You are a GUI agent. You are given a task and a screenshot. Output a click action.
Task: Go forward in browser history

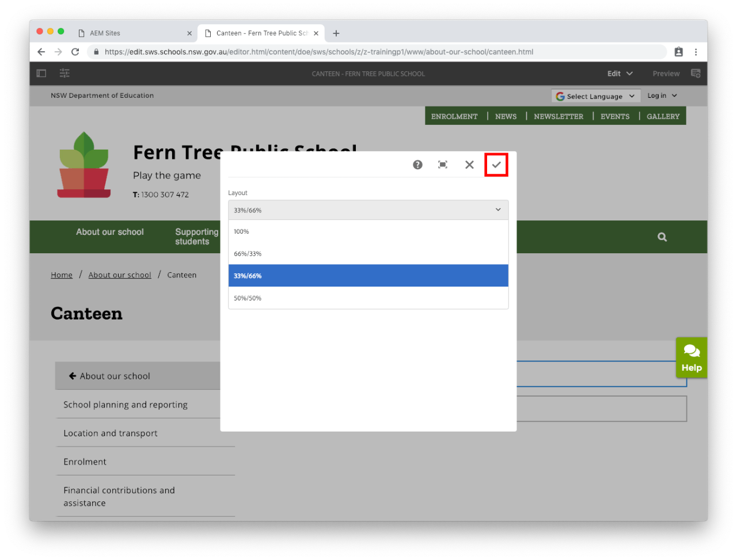[58, 52]
